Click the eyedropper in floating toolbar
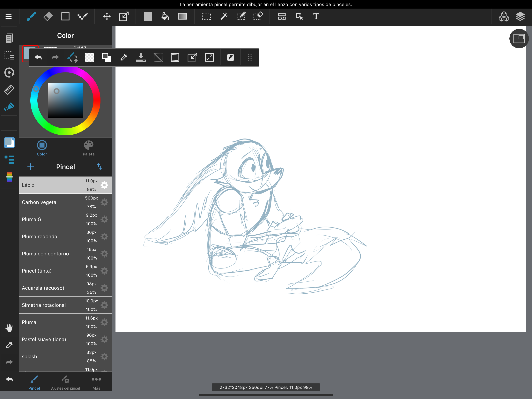 click(x=124, y=57)
